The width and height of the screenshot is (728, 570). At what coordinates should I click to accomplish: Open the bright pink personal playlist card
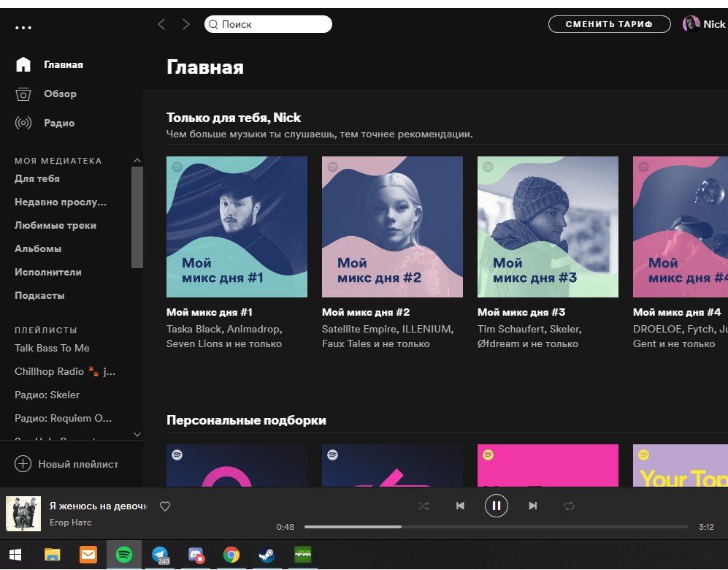click(548, 465)
